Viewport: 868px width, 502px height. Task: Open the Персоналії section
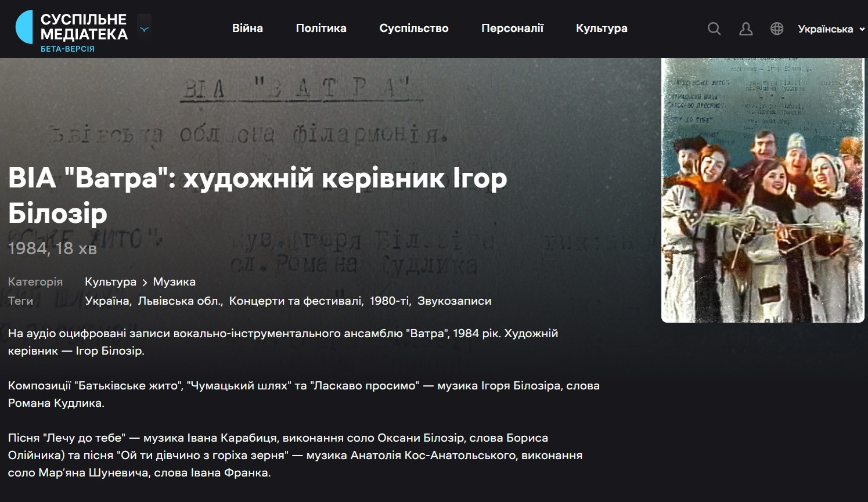[512, 28]
